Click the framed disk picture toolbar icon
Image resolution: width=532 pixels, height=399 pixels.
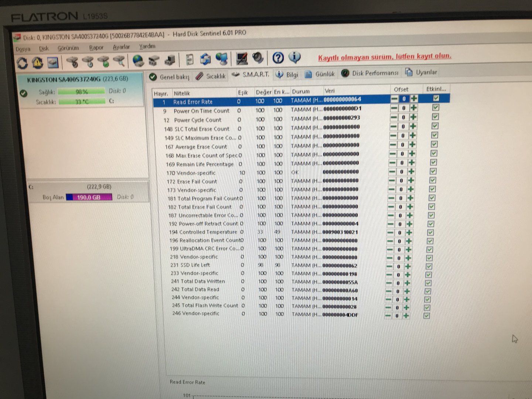tap(52, 62)
